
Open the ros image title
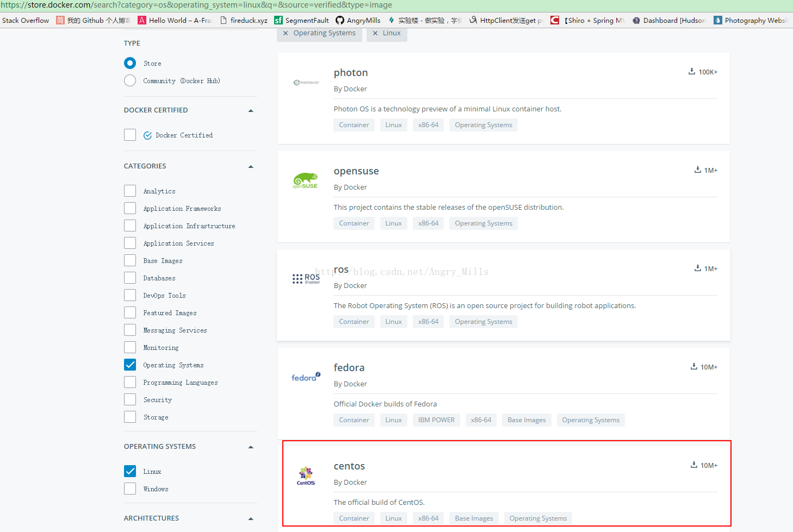(341, 270)
